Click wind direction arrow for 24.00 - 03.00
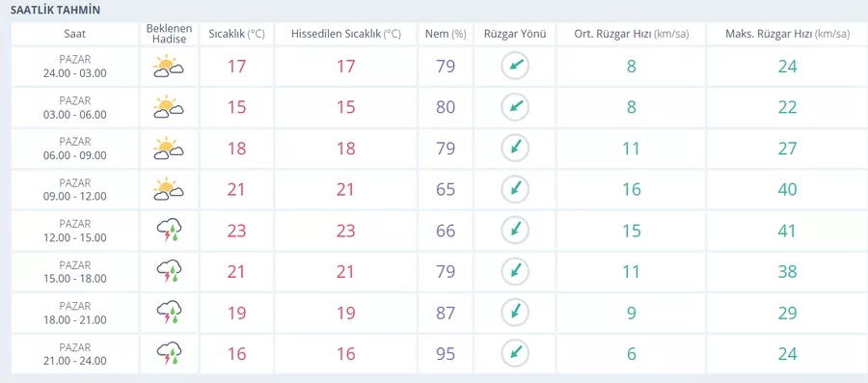This screenshot has height=383, width=868. [x=515, y=67]
